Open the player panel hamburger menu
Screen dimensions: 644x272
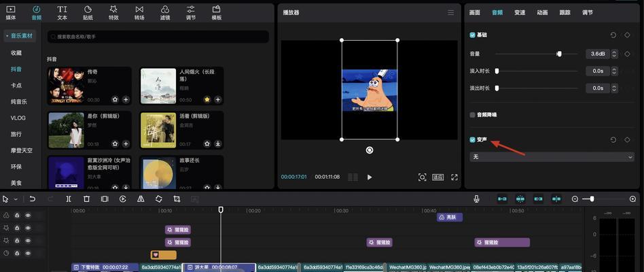coord(451,13)
